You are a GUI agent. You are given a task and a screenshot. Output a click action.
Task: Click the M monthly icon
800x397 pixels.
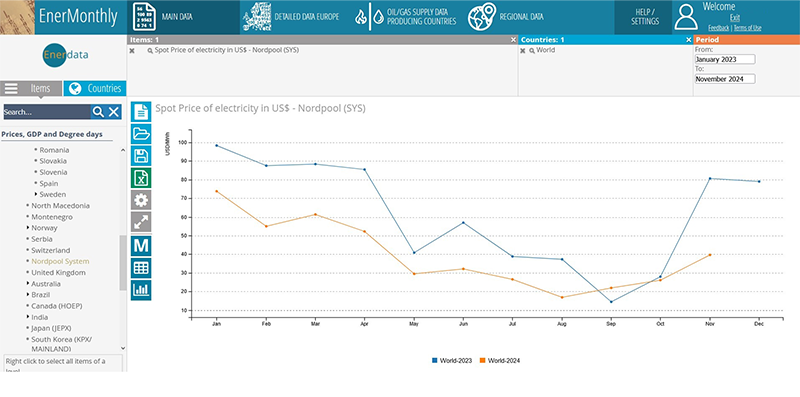click(x=141, y=245)
